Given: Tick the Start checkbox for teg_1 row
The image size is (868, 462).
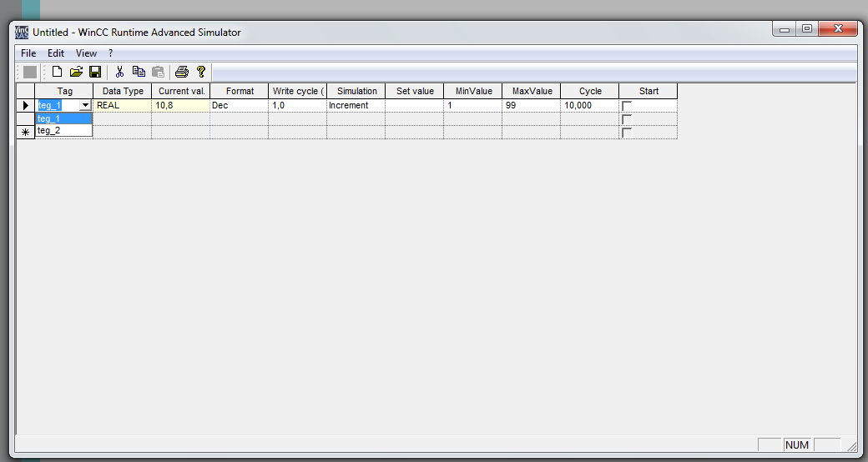Looking at the screenshot, I should pos(627,106).
